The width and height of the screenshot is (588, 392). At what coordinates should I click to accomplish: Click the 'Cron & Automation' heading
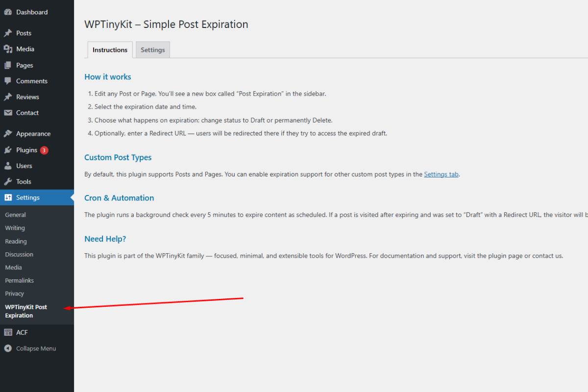pos(119,198)
